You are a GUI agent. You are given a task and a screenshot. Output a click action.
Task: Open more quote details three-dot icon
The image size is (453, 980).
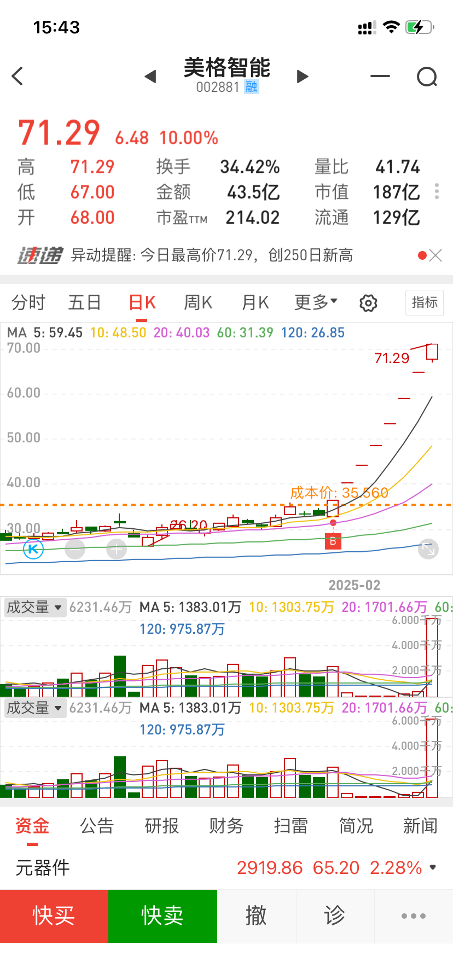pos(437,191)
